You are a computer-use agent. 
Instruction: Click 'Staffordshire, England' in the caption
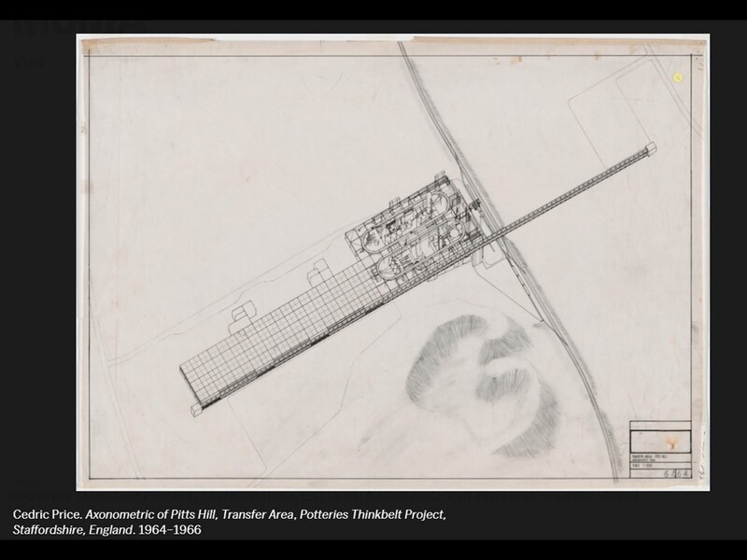tap(74, 530)
